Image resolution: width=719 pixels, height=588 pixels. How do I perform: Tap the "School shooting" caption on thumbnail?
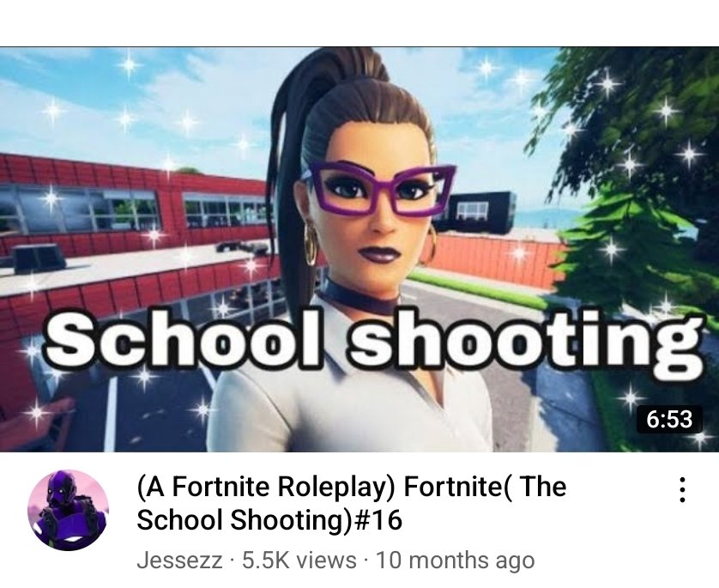pyautogui.click(x=374, y=341)
